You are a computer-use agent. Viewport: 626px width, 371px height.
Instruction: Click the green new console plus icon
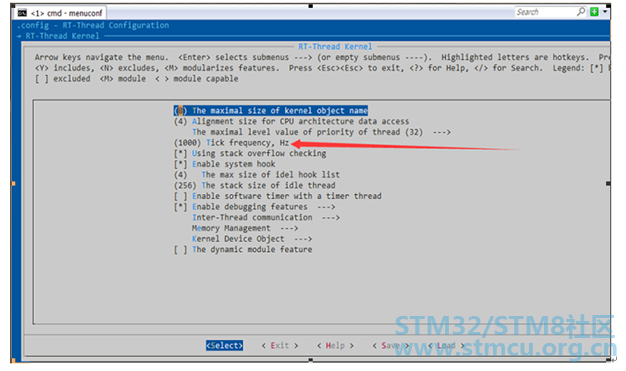tap(594, 12)
